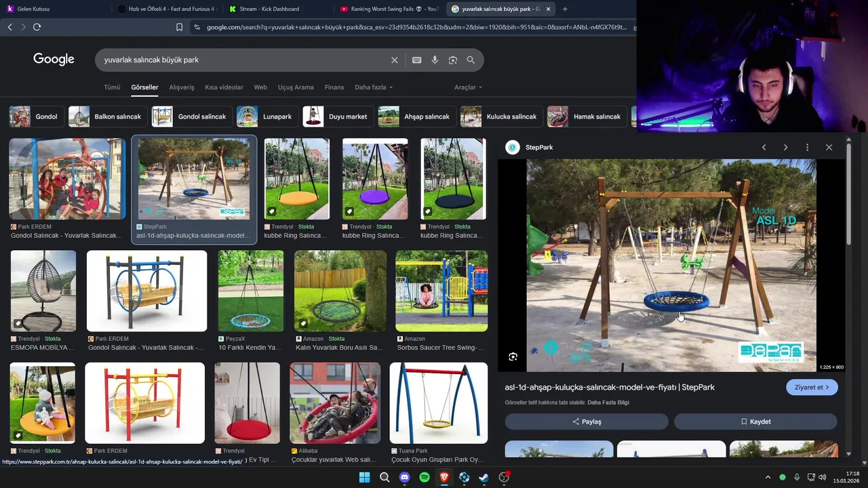Search inside the image with Lens icon
868x488 pixels.
click(513, 357)
